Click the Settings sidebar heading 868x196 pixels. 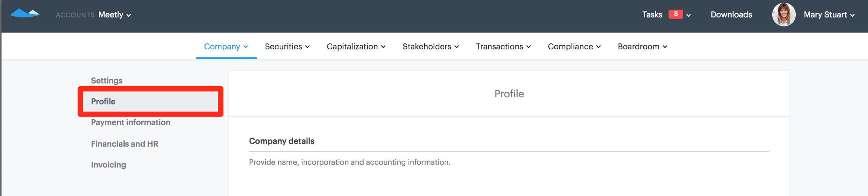tap(107, 81)
